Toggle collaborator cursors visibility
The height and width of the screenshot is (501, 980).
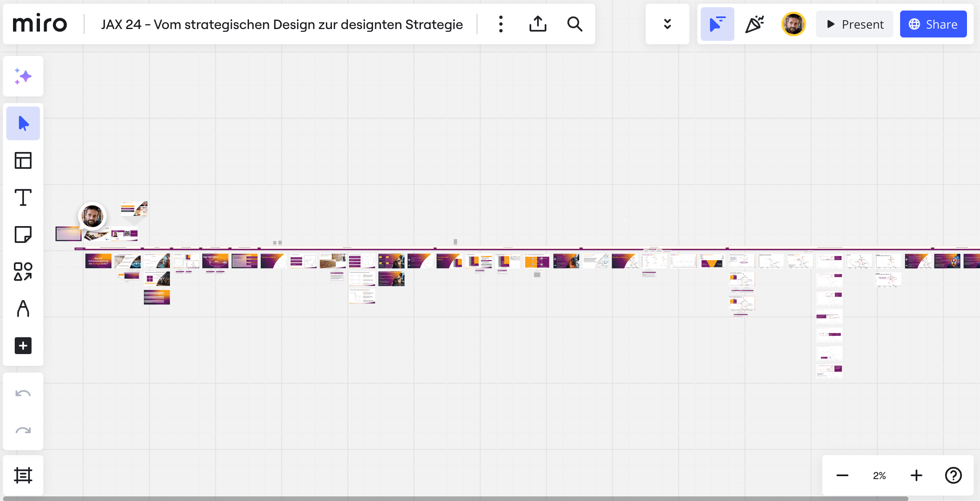coord(717,24)
